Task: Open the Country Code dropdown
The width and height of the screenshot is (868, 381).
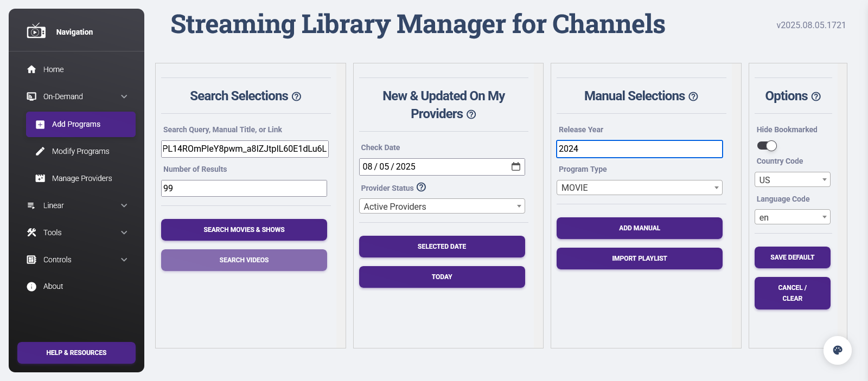Action: coord(792,179)
